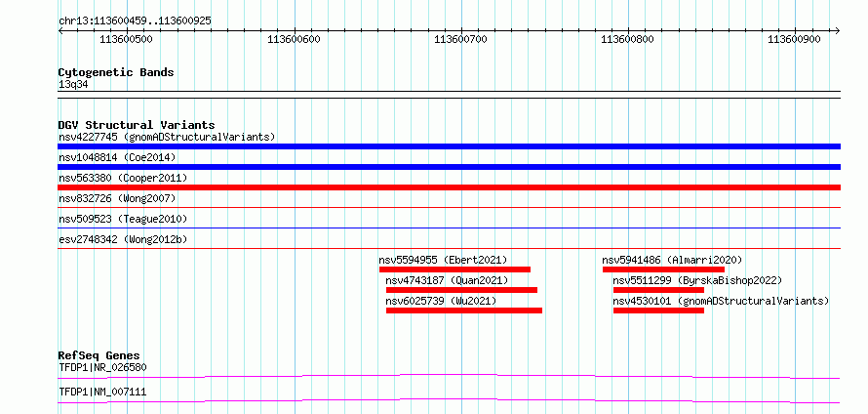Click the TFDP1|NR_026580 gene label
868x414 pixels.
click(x=102, y=367)
